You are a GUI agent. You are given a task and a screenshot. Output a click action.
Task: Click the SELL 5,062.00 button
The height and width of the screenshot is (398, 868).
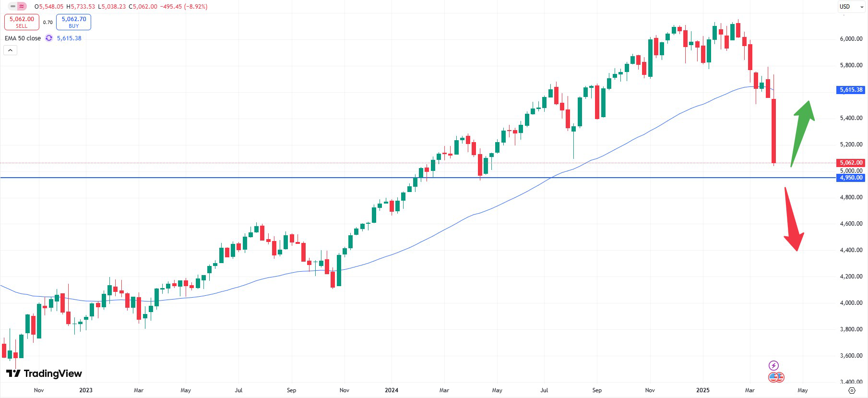22,22
